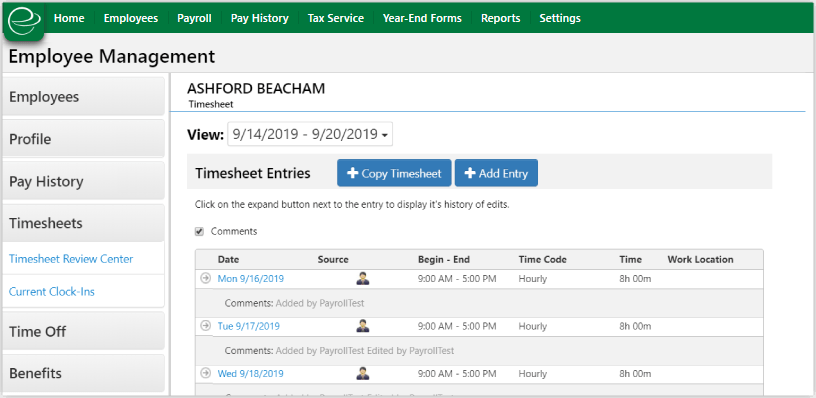Open the Pay History top menu item
The width and height of the screenshot is (816, 398).
tap(260, 18)
